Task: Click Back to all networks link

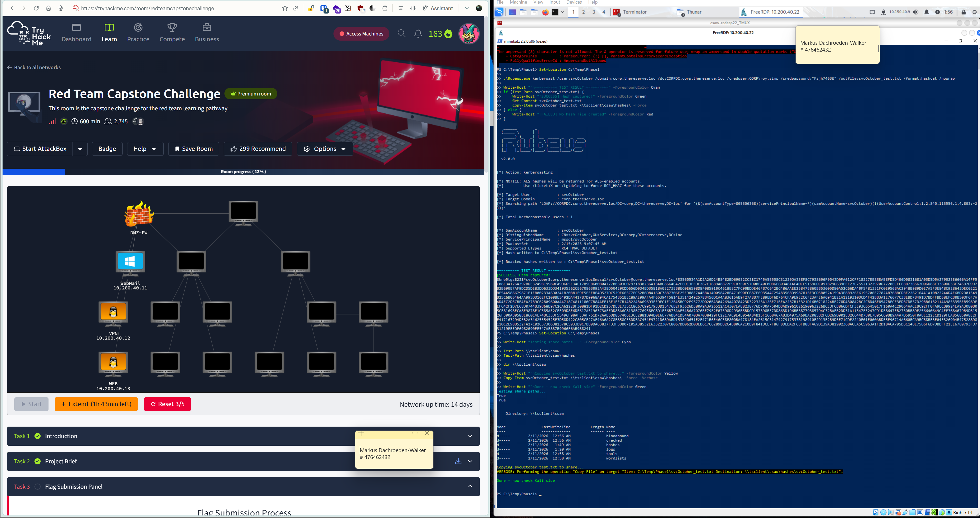Action: (x=34, y=67)
